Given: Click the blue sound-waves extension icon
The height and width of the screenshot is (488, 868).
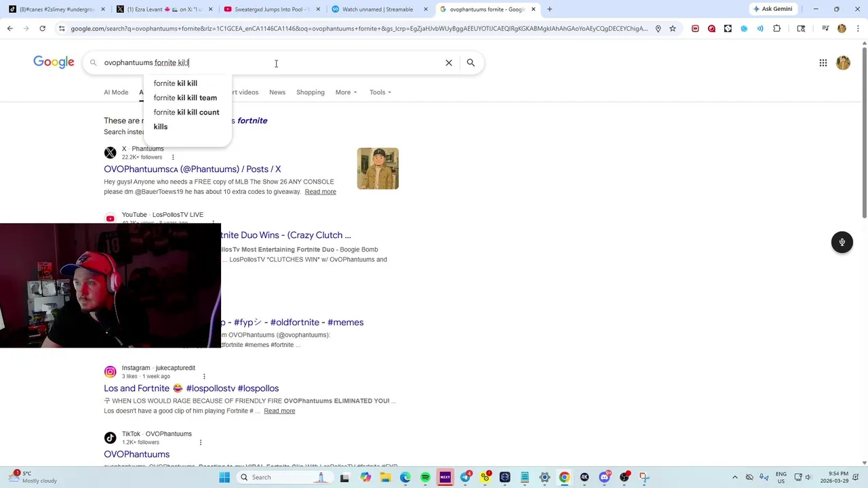Looking at the screenshot, I should [x=760, y=28].
